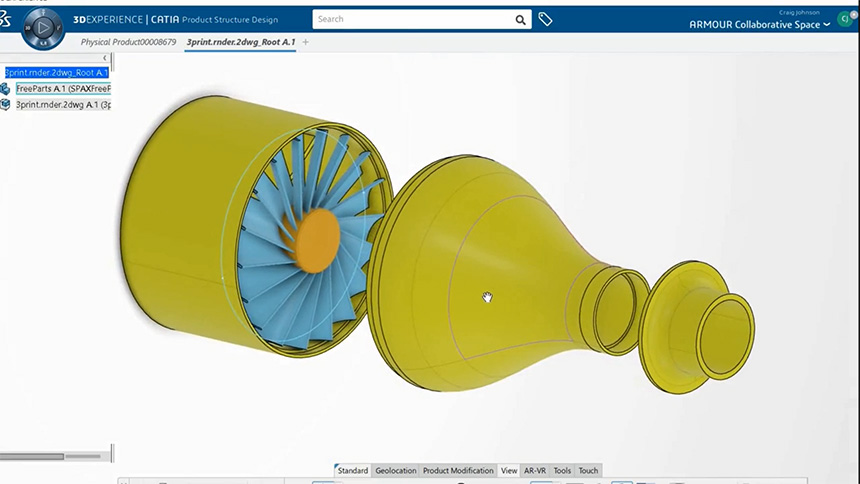This screenshot has height=484, width=860.
Task: Switch to Physical Product00008679 tab
Action: click(x=128, y=42)
